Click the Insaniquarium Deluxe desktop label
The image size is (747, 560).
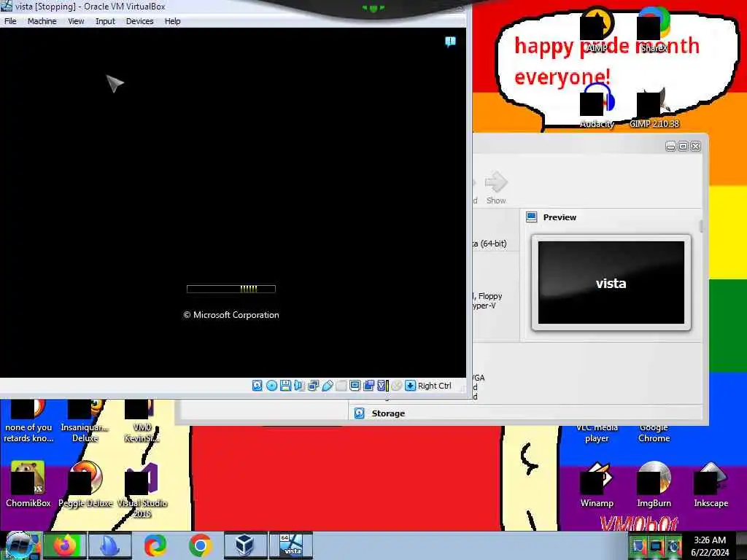85,432
